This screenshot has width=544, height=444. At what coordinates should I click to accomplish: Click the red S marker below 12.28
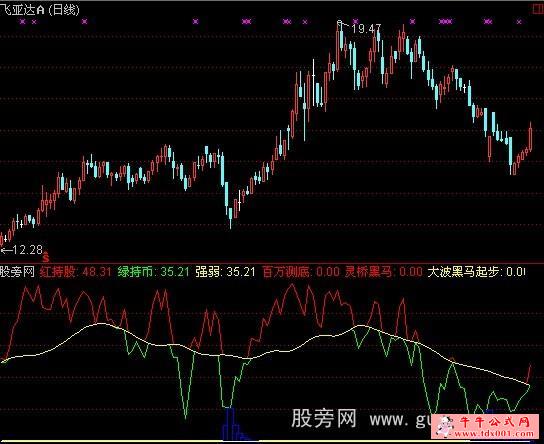pyautogui.click(x=46, y=258)
